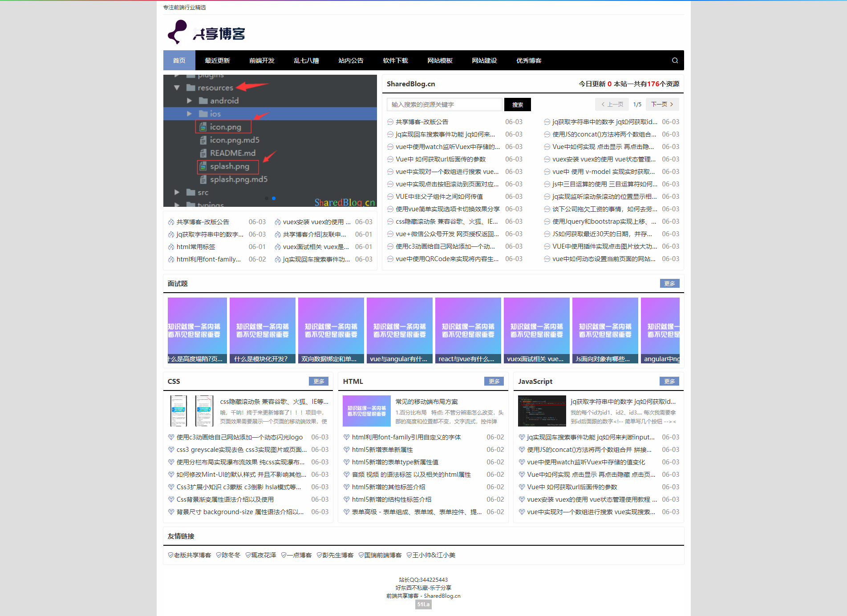This screenshot has width=847, height=616.
Task: Open html5新增的结构性标签介绍 article
Action: click(392, 499)
